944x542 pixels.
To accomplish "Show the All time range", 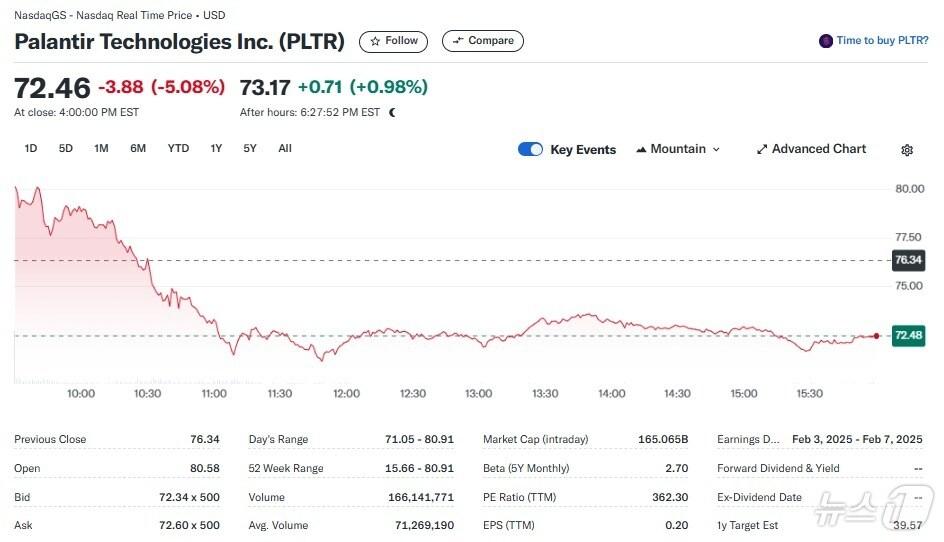I will (x=285, y=148).
